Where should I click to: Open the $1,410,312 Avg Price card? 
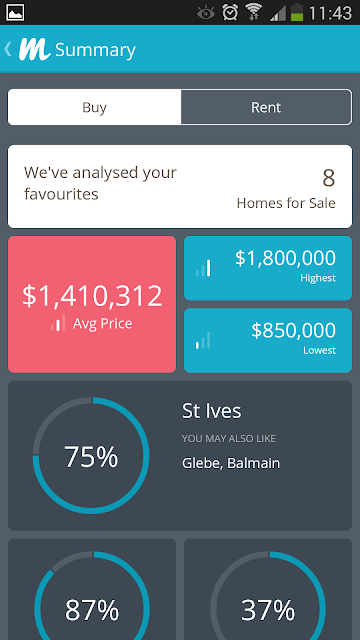[92, 304]
